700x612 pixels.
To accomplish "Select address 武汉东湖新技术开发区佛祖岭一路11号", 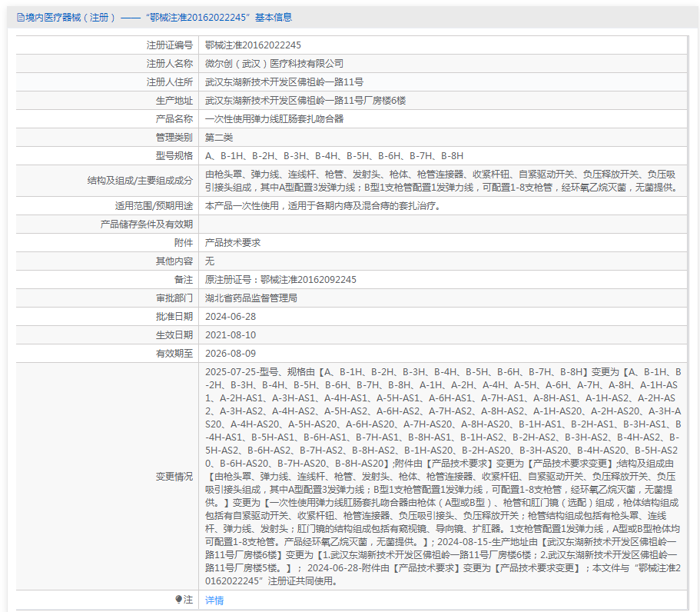I will (x=284, y=82).
